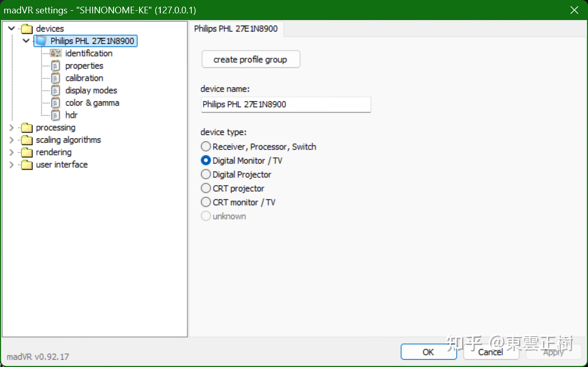The width and height of the screenshot is (588, 367).
Task: Open color & gamma settings
Action: [92, 103]
